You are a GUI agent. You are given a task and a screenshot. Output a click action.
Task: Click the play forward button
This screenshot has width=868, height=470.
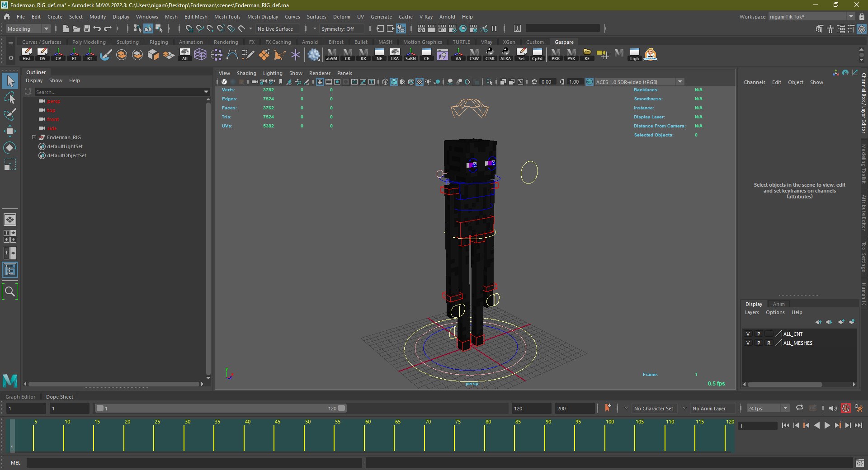point(827,425)
